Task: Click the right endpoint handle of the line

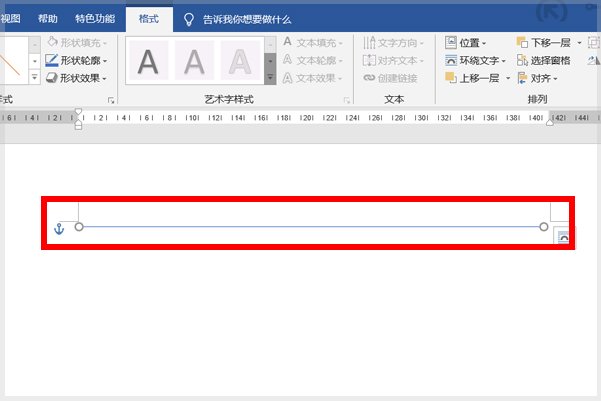Action: click(x=544, y=227)
